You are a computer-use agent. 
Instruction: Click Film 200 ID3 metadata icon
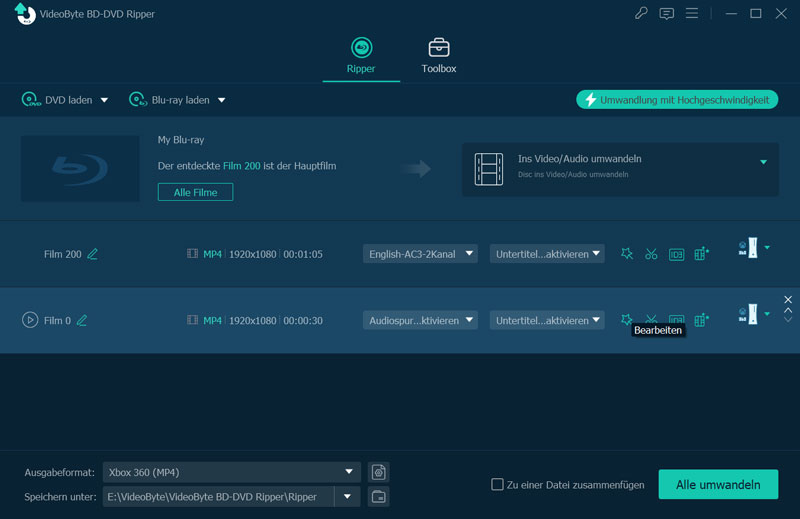click(x=677, y=254)
